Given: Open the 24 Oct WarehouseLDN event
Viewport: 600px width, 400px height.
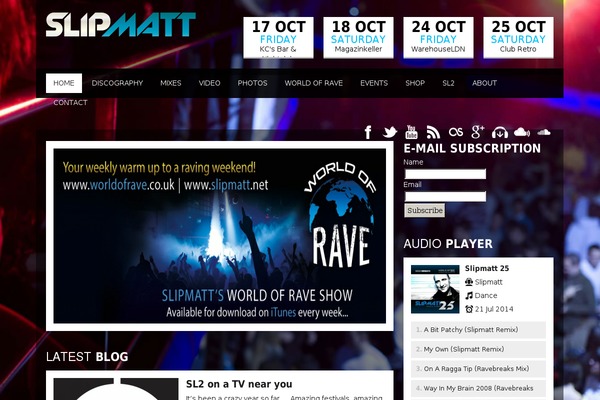Looking at the screenshot, I should pyautogui.click(x=438, y=38).
